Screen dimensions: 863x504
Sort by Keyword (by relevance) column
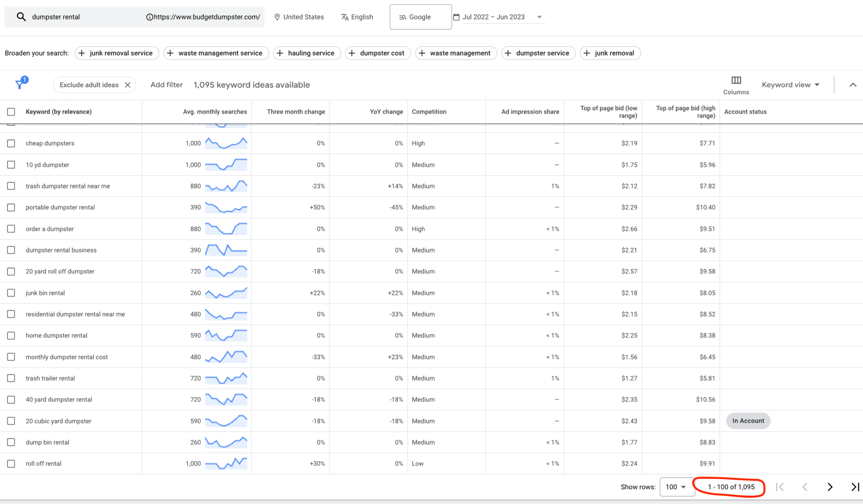(59, 112)
